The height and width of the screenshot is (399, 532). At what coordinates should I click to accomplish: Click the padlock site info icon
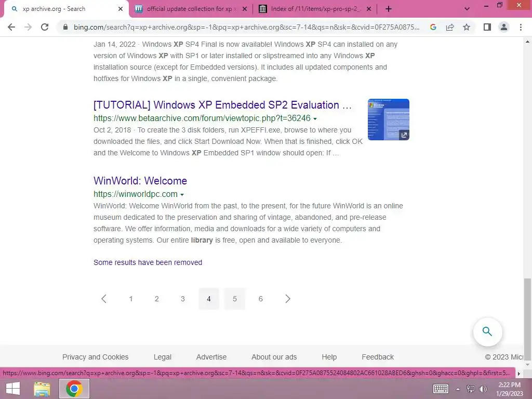coord(65,27)
